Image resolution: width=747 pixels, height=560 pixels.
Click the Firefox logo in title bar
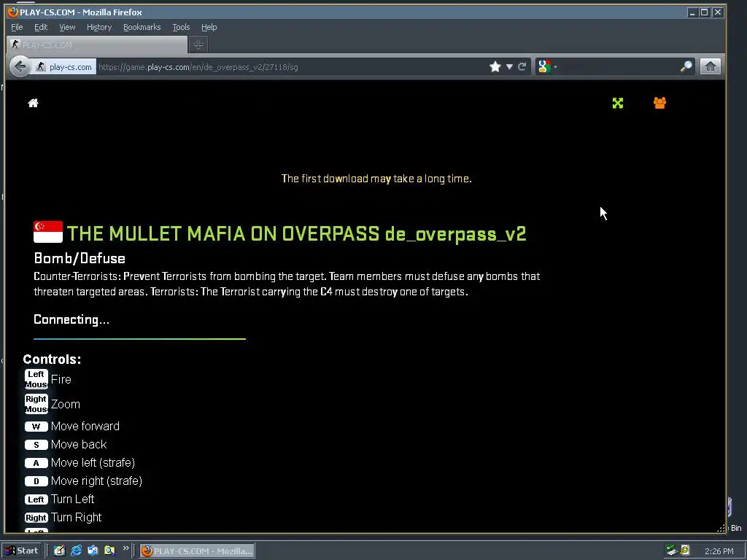coord(13,12)
